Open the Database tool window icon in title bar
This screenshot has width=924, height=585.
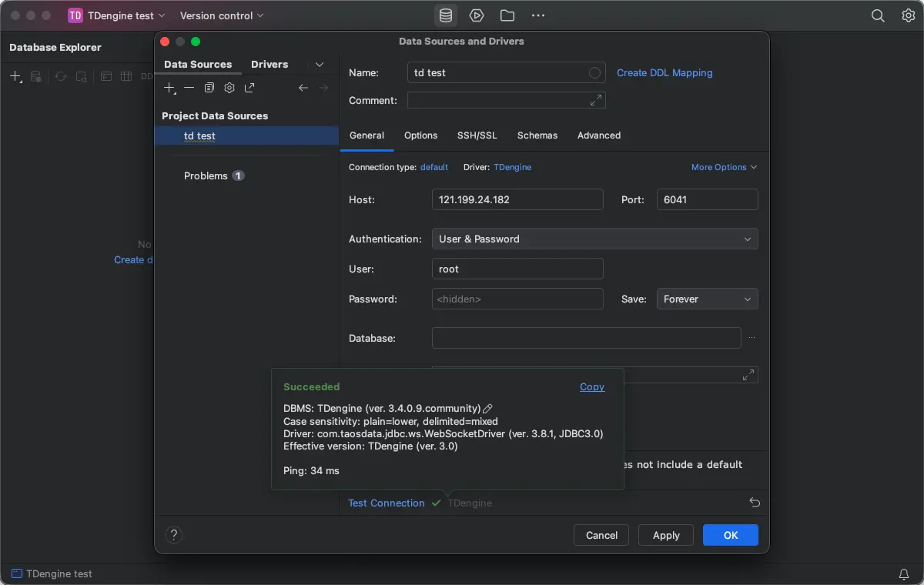coord(445,15)
